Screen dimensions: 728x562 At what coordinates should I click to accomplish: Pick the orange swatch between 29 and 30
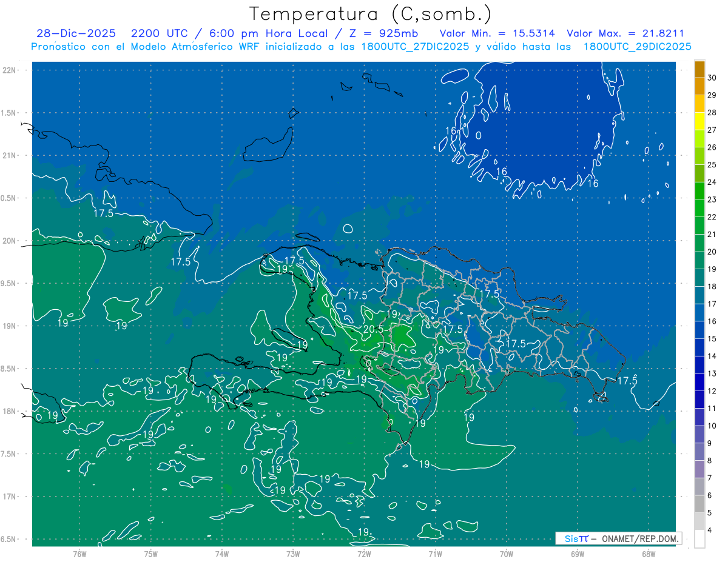point(700,86)
